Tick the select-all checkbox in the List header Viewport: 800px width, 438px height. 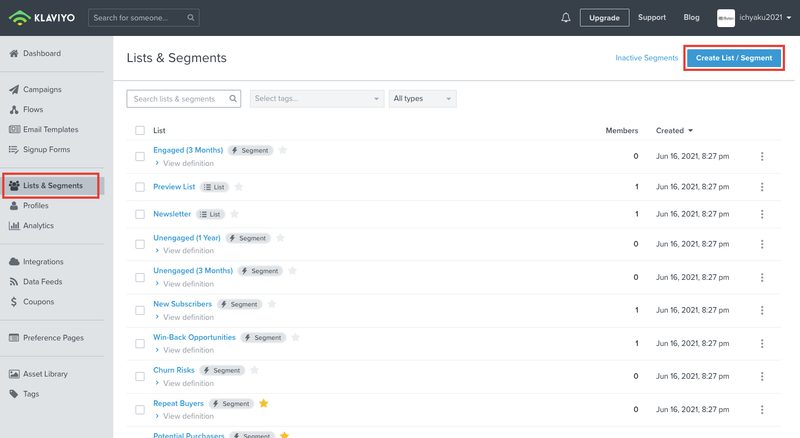point(140,131)
